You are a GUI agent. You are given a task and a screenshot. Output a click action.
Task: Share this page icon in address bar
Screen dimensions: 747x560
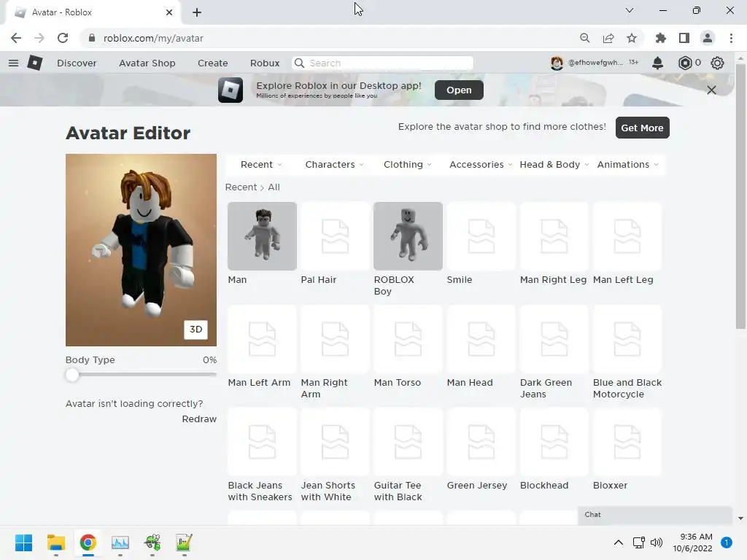click(608, 38)
